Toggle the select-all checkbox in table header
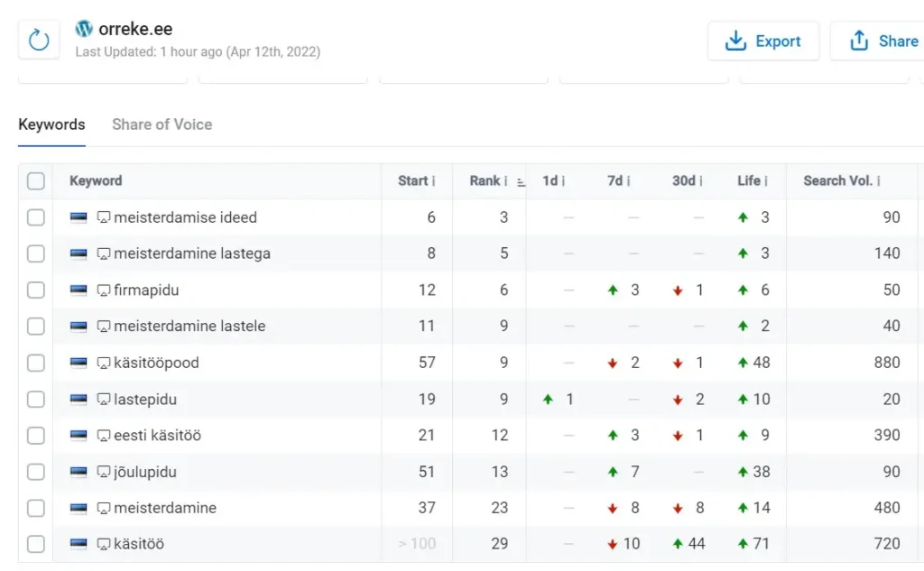 [x=36, y=181]
